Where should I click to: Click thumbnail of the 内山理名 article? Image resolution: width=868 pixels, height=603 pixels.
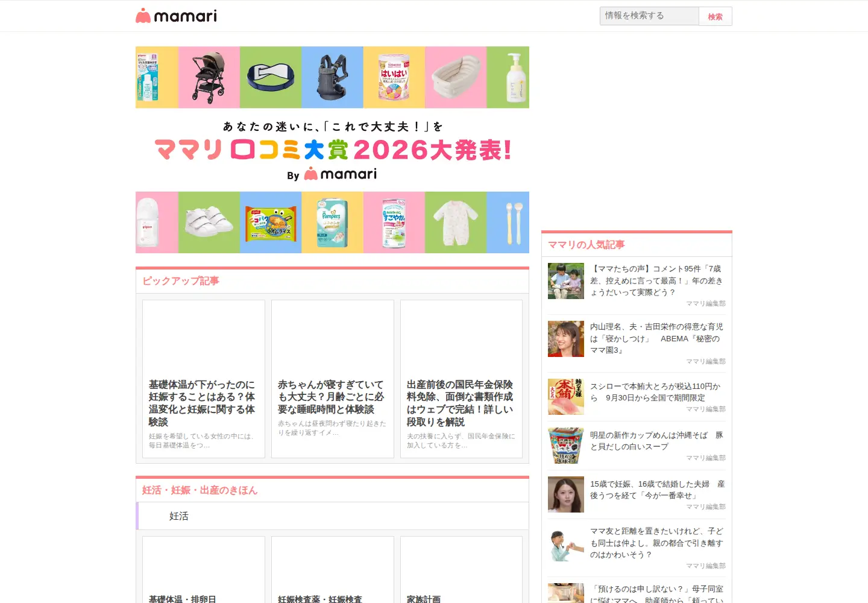pos(566,339)
